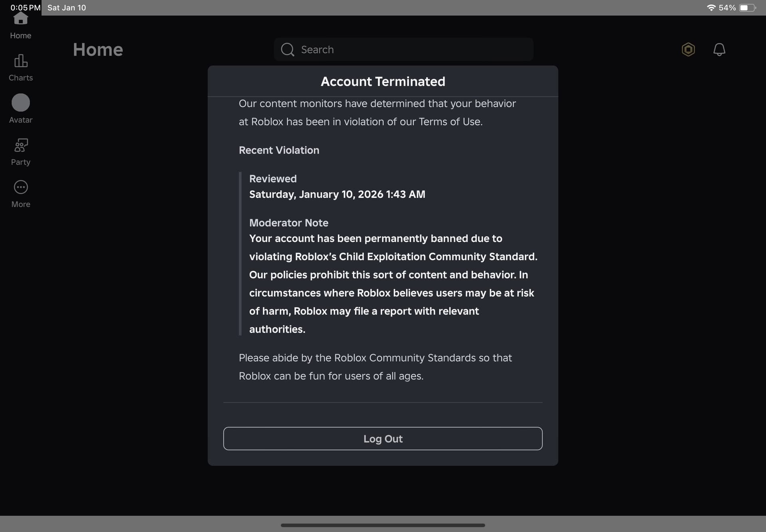Select the More label in the sidebar
The image size is (766, 532).
click(x=20, y=204)
